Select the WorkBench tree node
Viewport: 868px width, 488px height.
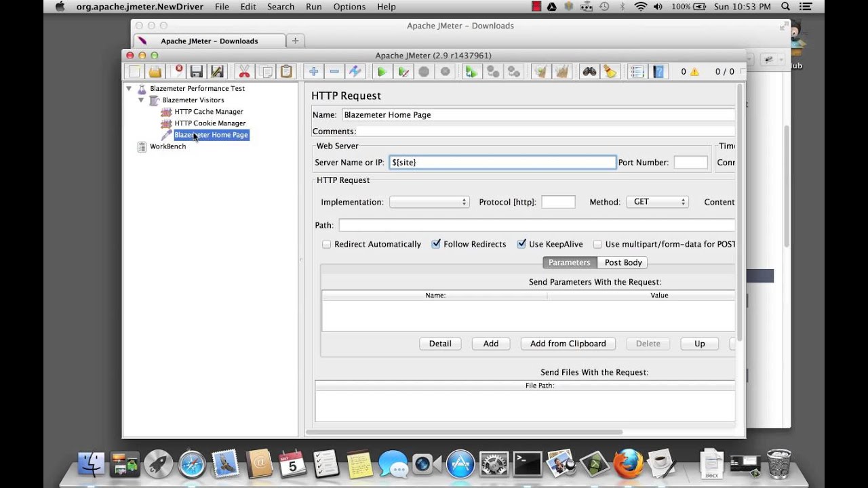click(167, 146)
